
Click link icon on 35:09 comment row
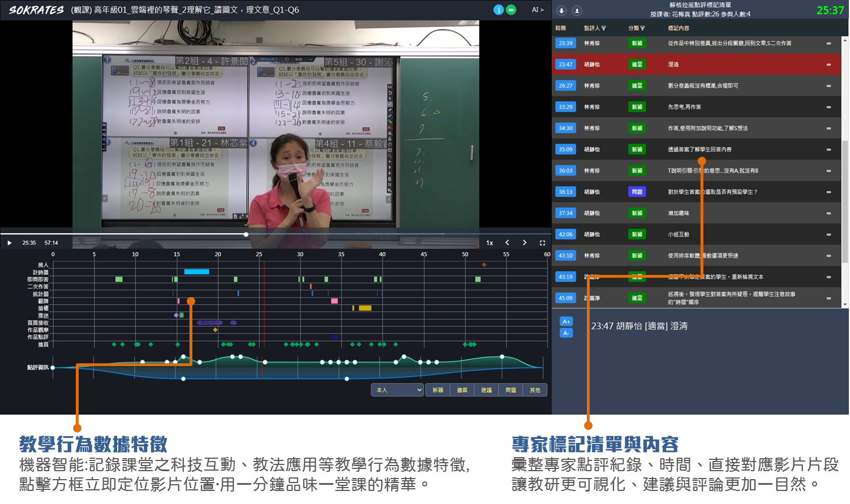(828, 149)
